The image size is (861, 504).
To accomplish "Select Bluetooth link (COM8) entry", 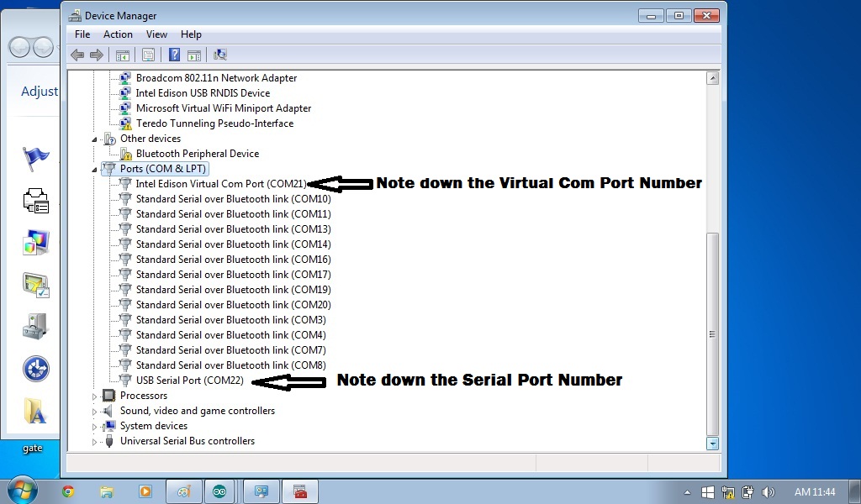I will pos(231,365).
